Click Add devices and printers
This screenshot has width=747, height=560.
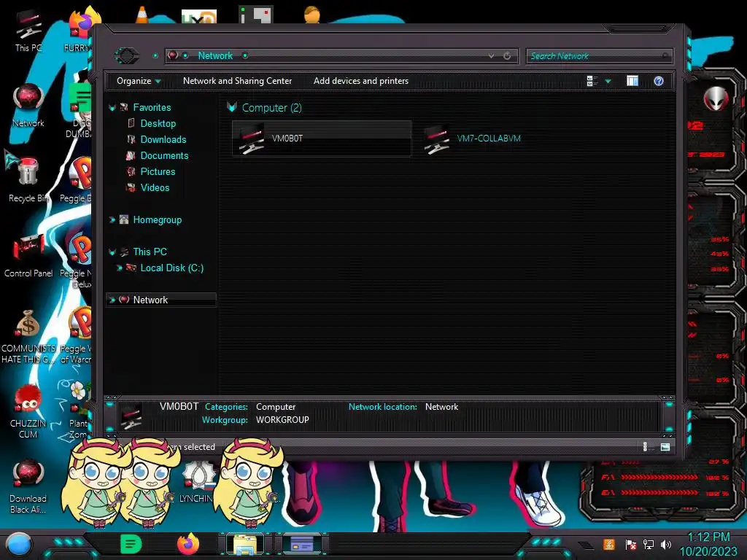point(360,81)
